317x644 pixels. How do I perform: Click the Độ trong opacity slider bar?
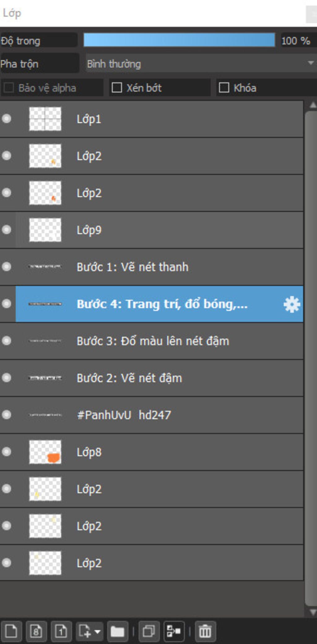[179, 40]
